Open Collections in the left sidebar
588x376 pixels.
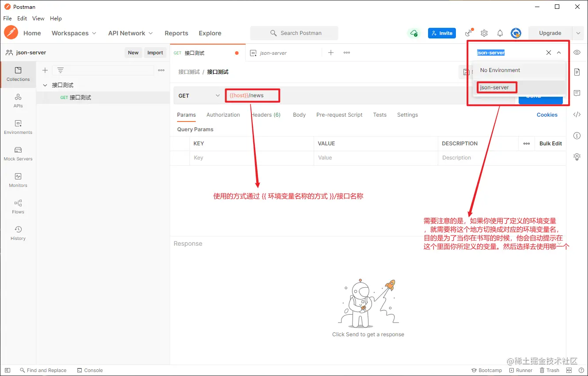coord(18,74)
